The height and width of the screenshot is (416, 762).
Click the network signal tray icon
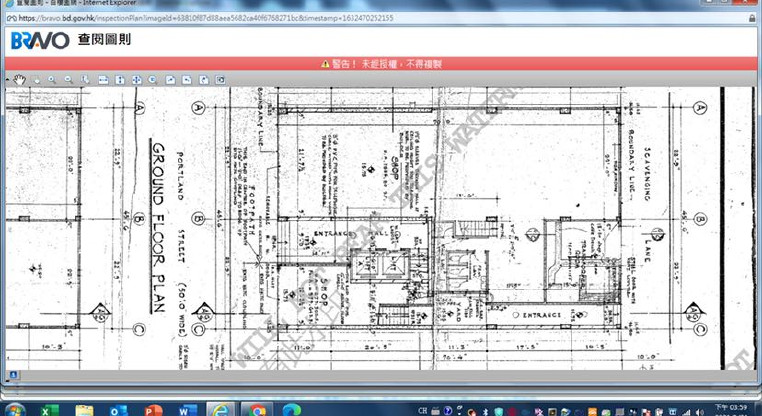click(686, 412)
